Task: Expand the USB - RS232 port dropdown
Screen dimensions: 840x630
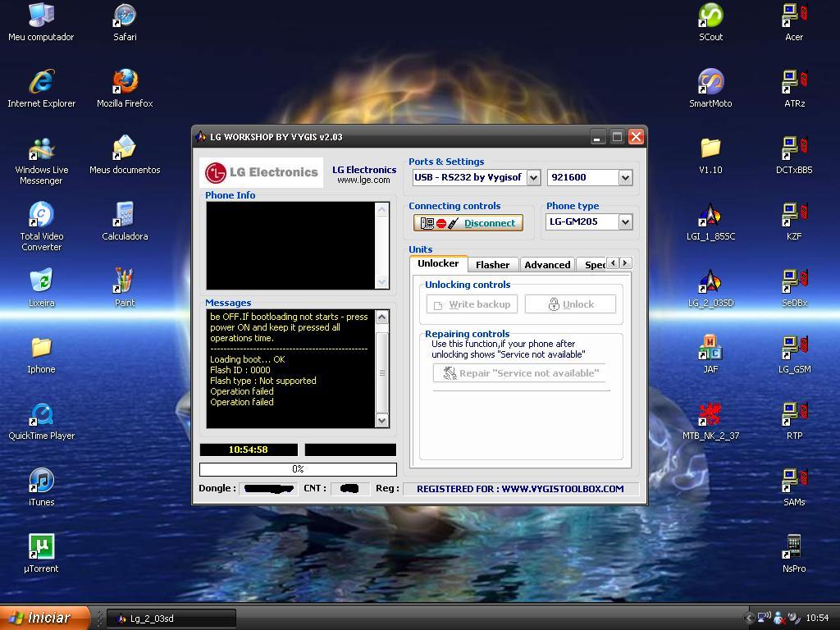Action: pos(533,177)
